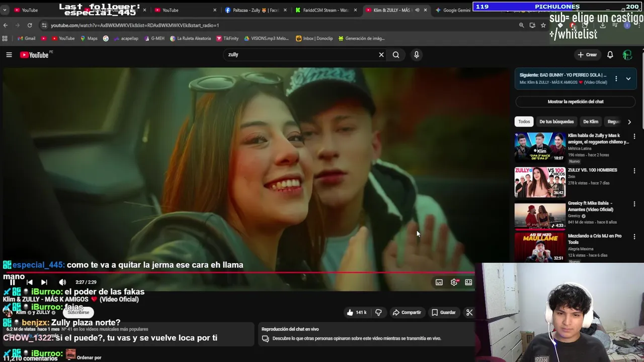Mute the video volume
Screen dimensions: 644x362
(62, 282)
